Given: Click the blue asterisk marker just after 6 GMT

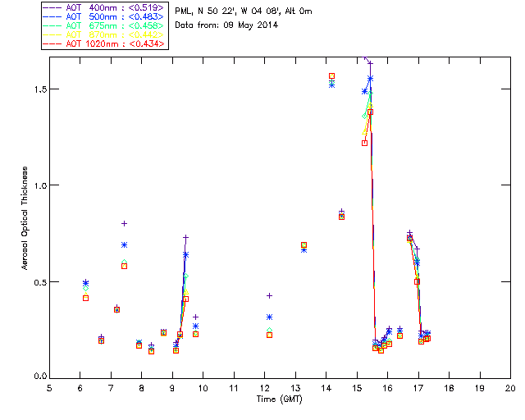Looking at the screenshot, I should tap(85, 283).
